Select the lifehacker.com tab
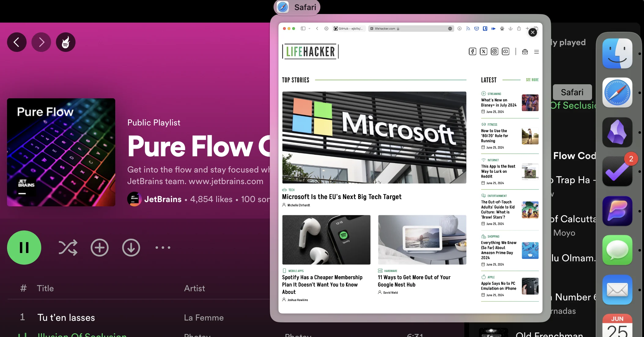This screenshot has height=337, width=644. tap(411, 28)
